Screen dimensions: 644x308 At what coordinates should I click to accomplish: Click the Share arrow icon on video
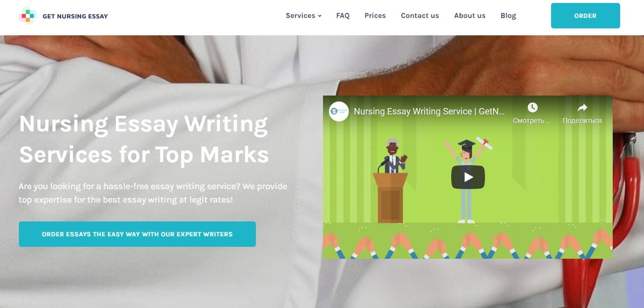point(582,107)
